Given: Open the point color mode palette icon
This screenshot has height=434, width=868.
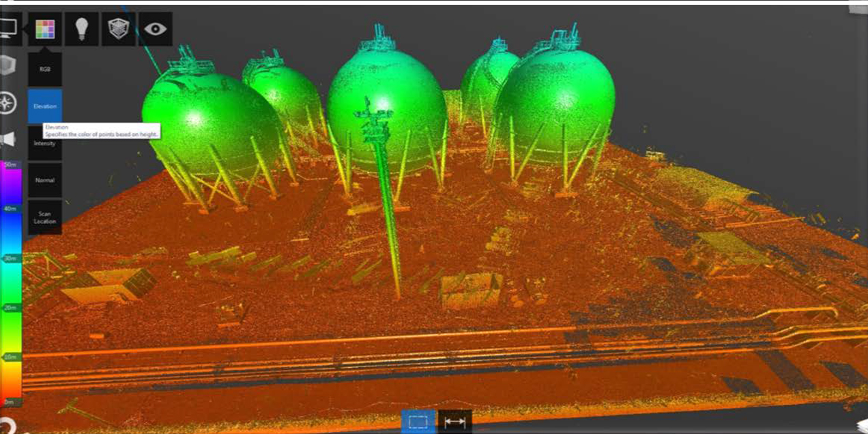Looking at the screenshot, I should click(45, 29).
